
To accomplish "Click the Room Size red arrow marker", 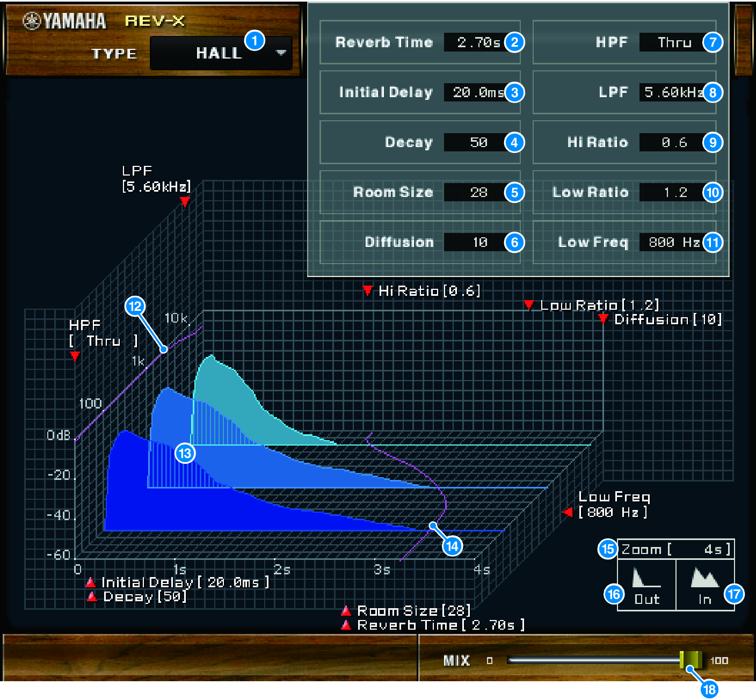I will click(346, 610).
